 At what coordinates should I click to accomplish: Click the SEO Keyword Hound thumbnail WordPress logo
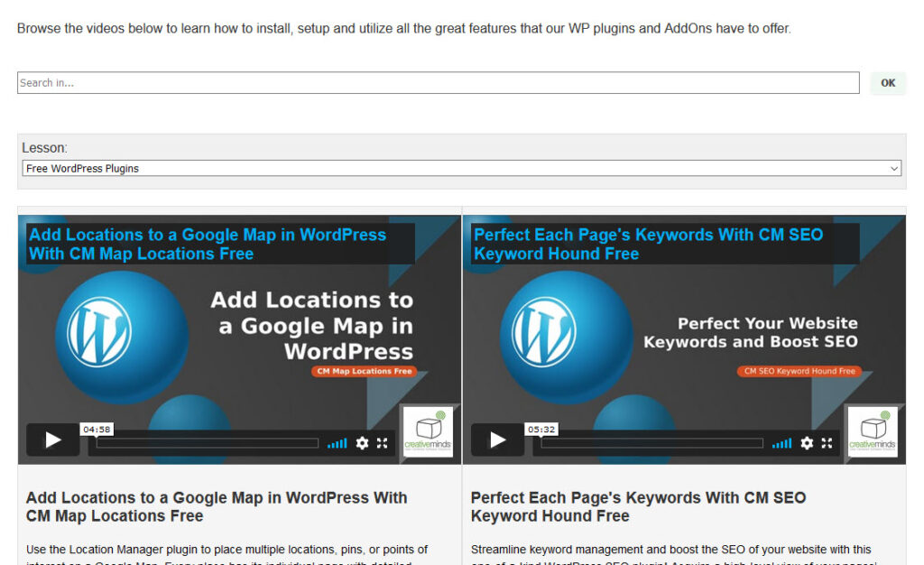pyautogui.click(x=543, y=332)
